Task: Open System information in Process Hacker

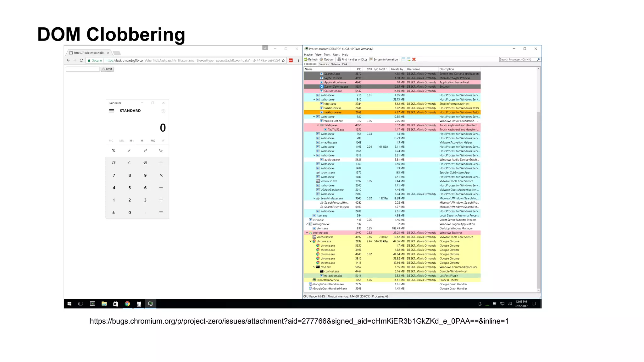Action: point(384,59)
